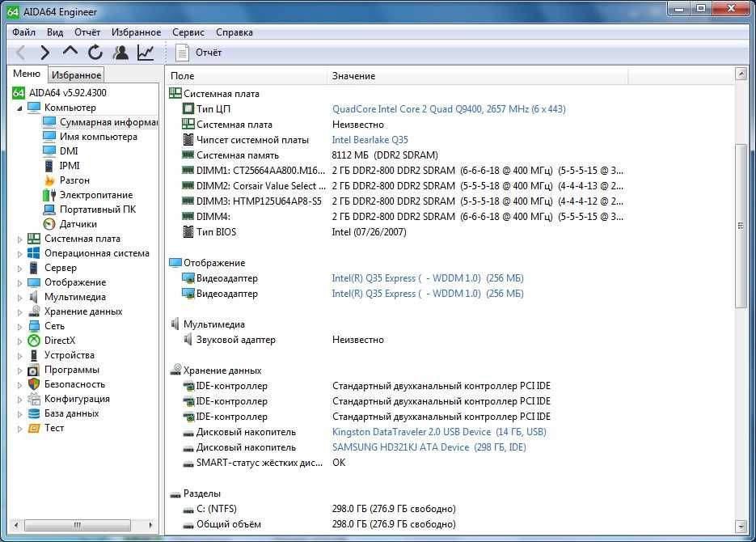Click the Back navigation arrow

coord(21,53)
